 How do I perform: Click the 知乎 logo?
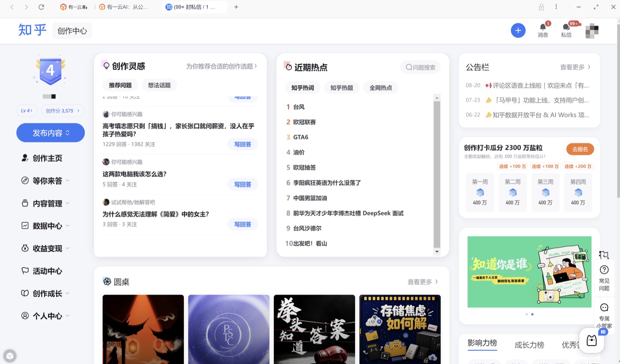click(32, 30)
